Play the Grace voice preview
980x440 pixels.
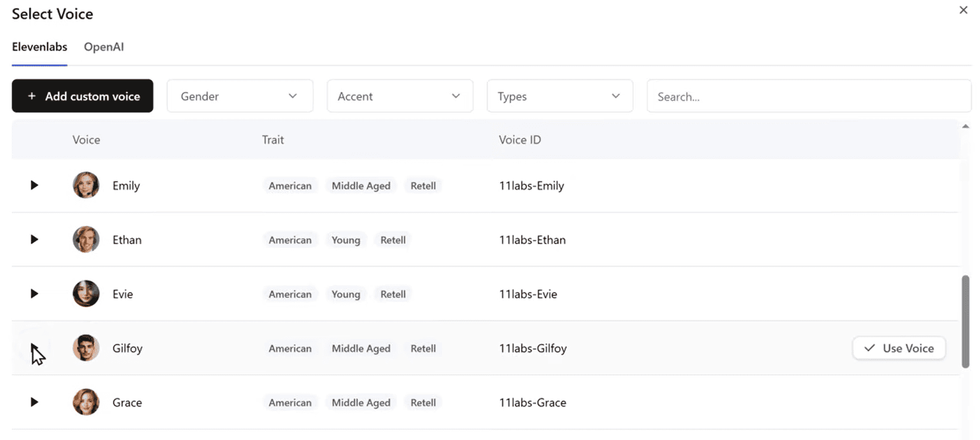point(34,402)
